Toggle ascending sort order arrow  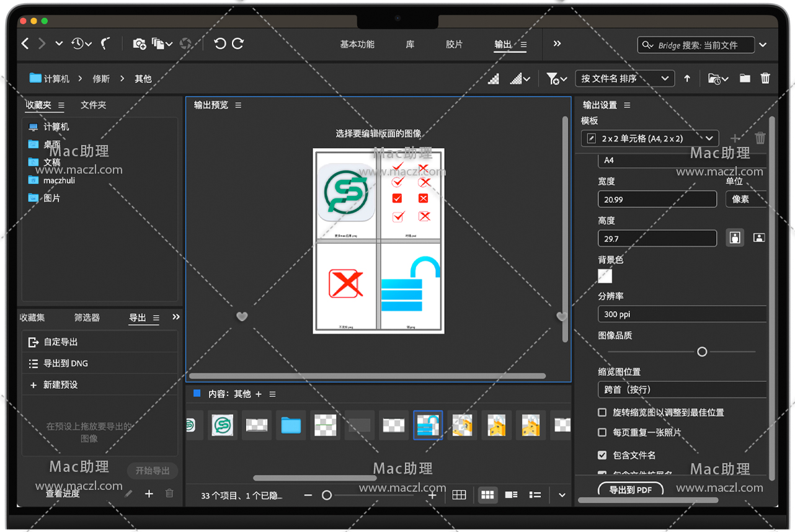pyautogui.click(x=687, y=78)
